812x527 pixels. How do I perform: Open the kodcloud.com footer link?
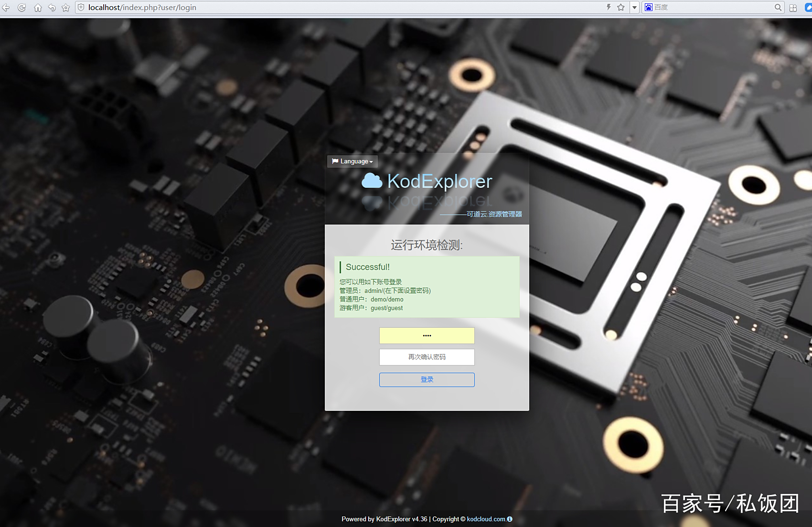tap(486, 519)
